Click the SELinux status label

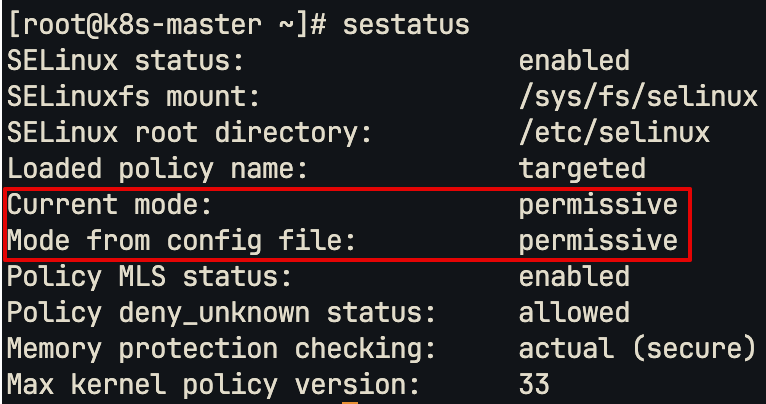(x=126, y=61)
